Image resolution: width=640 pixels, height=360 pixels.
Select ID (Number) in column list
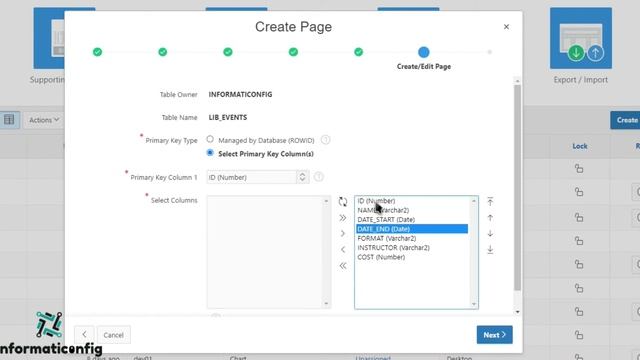(412, 201)
